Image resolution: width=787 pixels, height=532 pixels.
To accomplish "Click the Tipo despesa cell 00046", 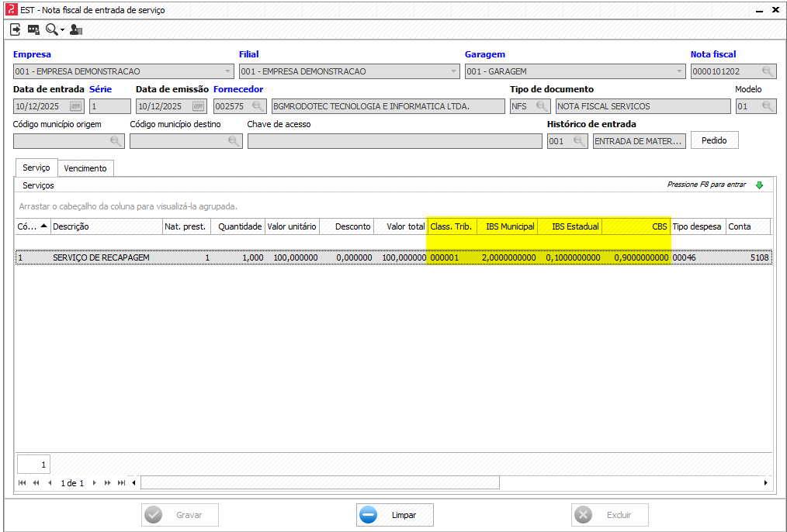I will tap(699, 257).
